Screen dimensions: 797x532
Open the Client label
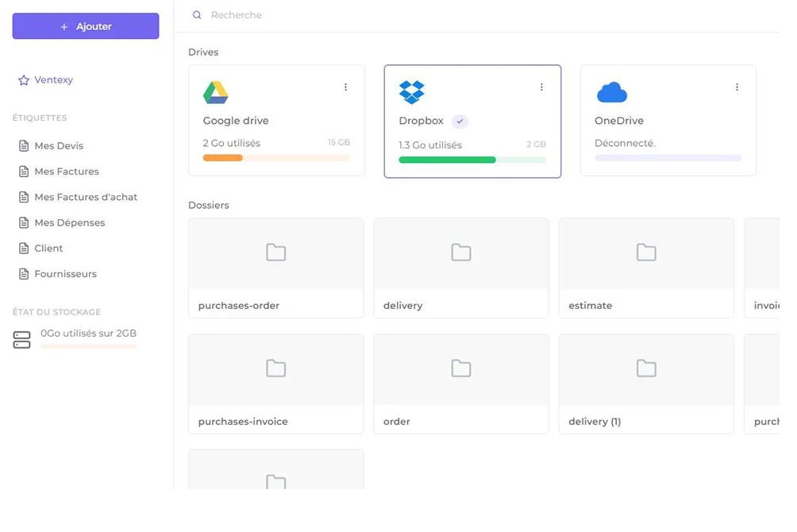48,249
